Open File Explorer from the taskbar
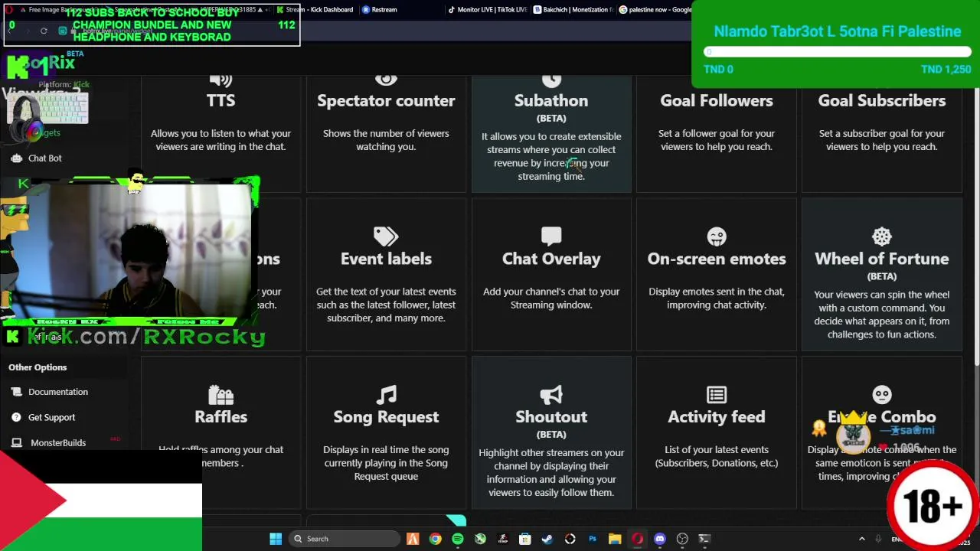The width and height of the screenshot is (980, 551). [x=615, y=539]
